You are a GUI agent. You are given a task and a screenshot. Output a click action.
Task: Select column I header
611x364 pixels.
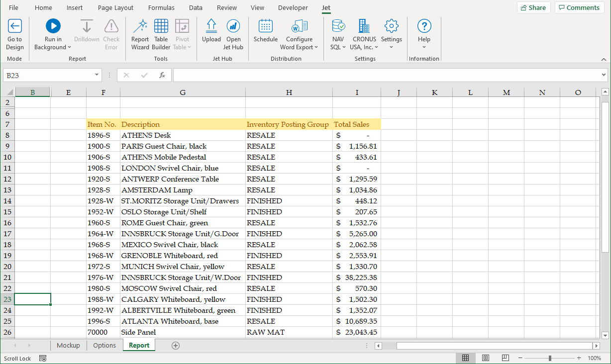click(357, 92)
